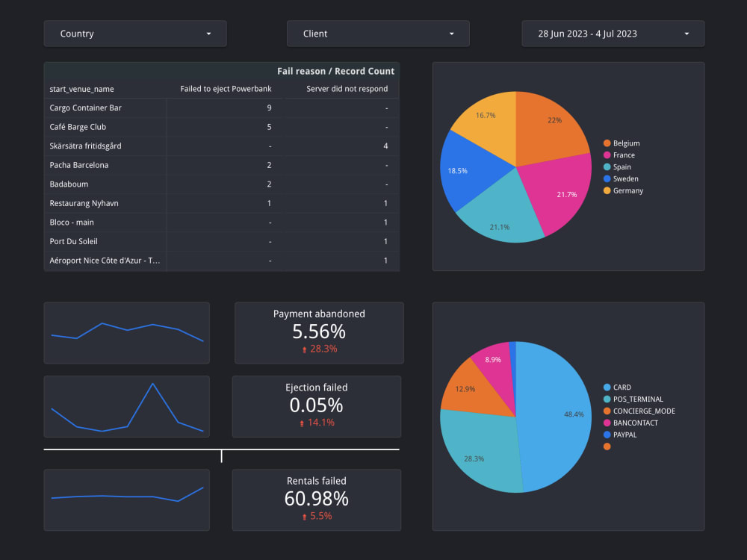This screenshot has width=747, height=560.
Task: Click the 'Server did not respond' column header
Action: point(342,88)
